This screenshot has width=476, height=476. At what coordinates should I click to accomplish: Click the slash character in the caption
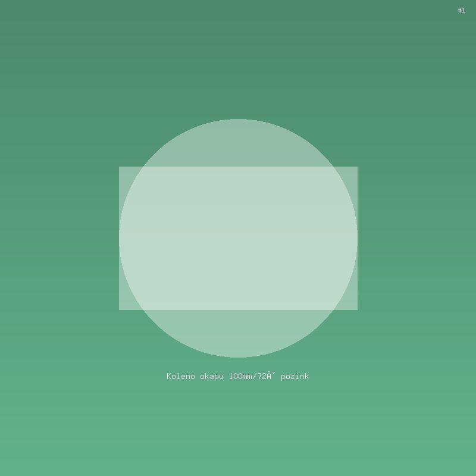coord(255,376)
